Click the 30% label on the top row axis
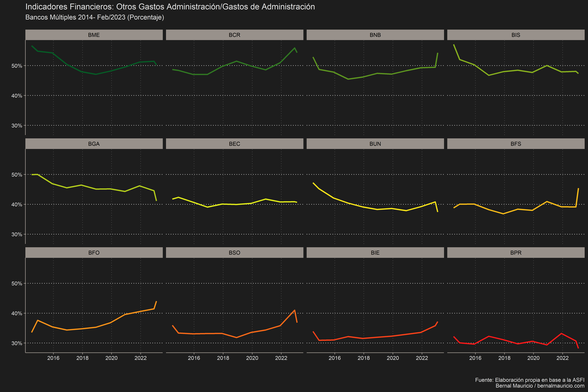 coord(17,126)
